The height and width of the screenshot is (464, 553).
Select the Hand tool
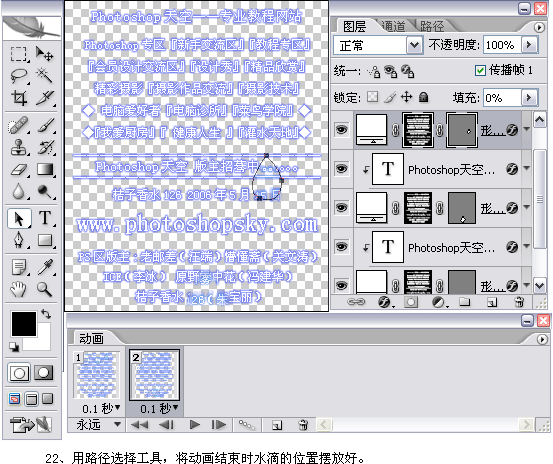18,289
